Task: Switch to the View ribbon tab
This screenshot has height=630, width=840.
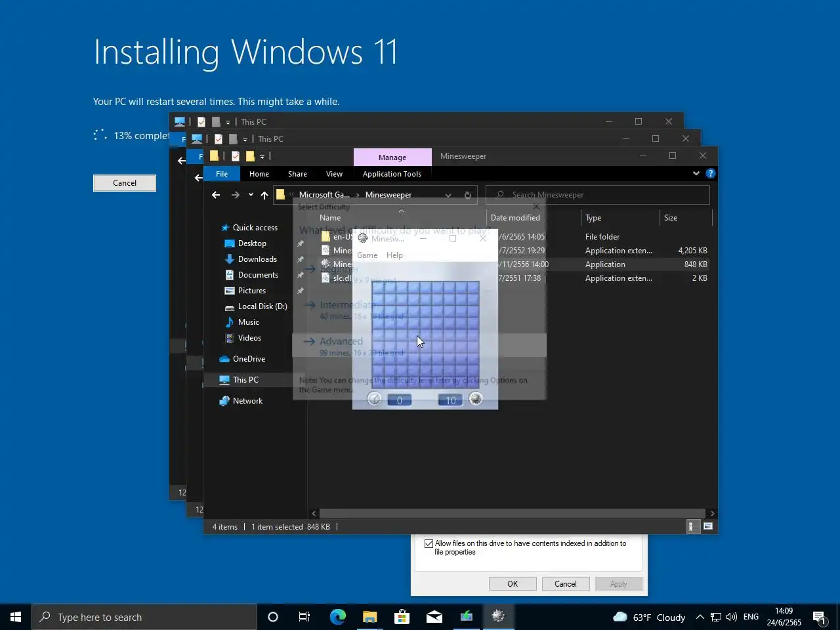Action: click(x=334, y=174)
